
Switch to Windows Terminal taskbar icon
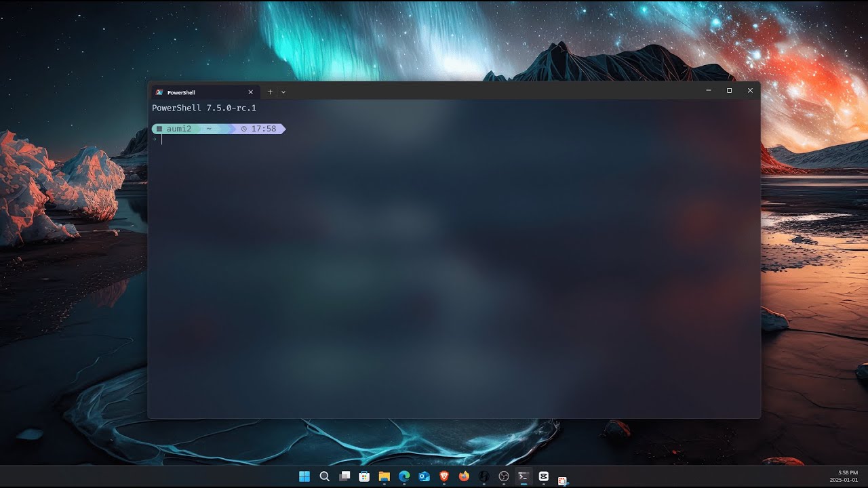(x=524, y=476)
